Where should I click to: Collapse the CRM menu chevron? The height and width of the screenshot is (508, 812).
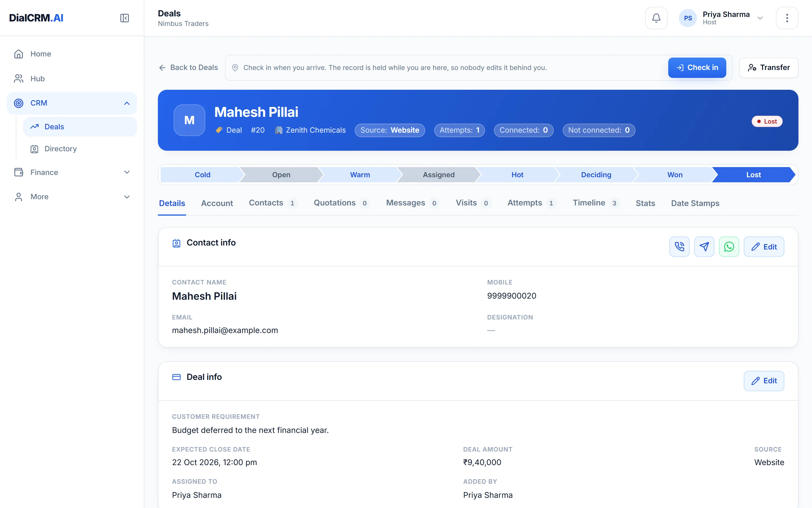(127, 103)
